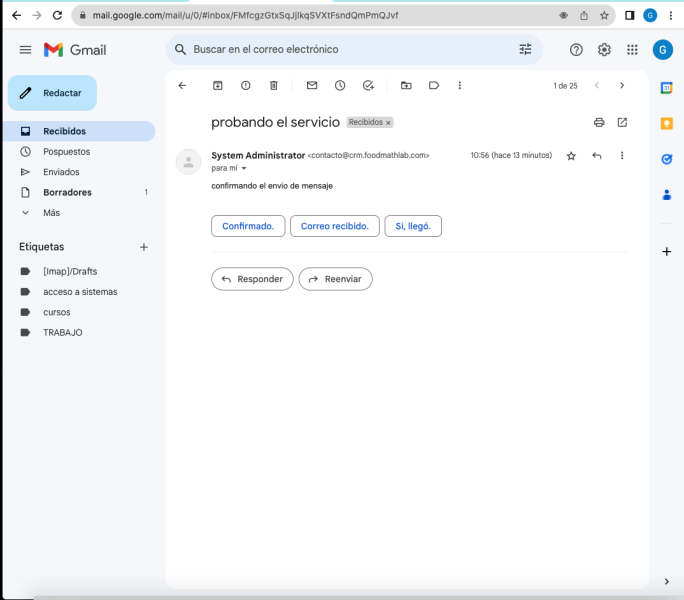684x600 pixels.
Task: Open Borradores folder
Action: point(79,192)
